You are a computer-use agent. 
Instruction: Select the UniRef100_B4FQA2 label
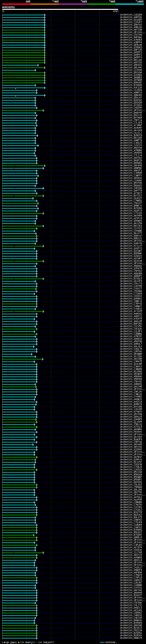tap(131, 37)
